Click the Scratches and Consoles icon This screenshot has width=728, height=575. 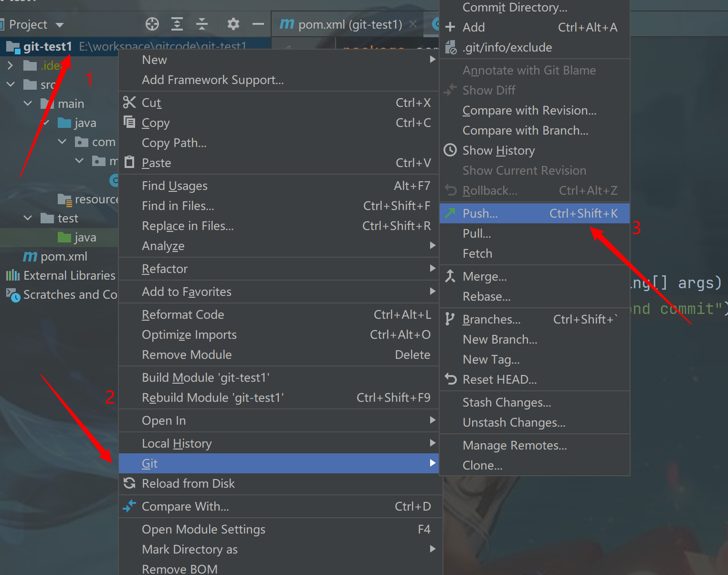tap(13, 295)
